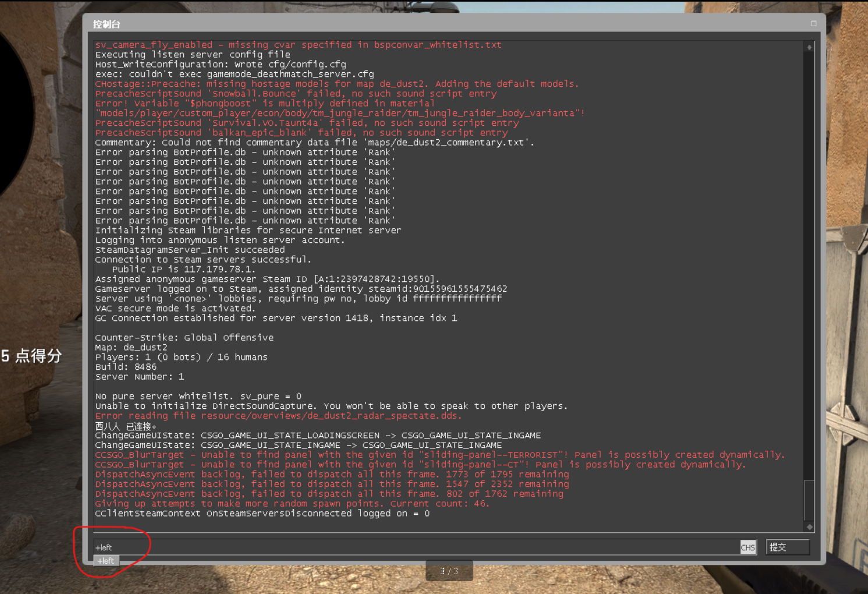Screen dimensions: 868x594
Task: Click the CHS input method indicator
Action: [748, 547]
